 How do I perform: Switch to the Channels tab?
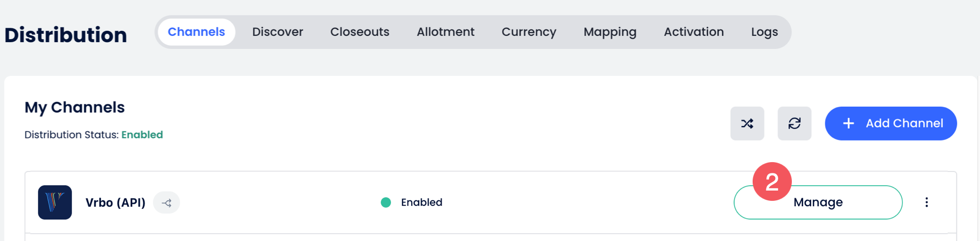coord(196,32)
